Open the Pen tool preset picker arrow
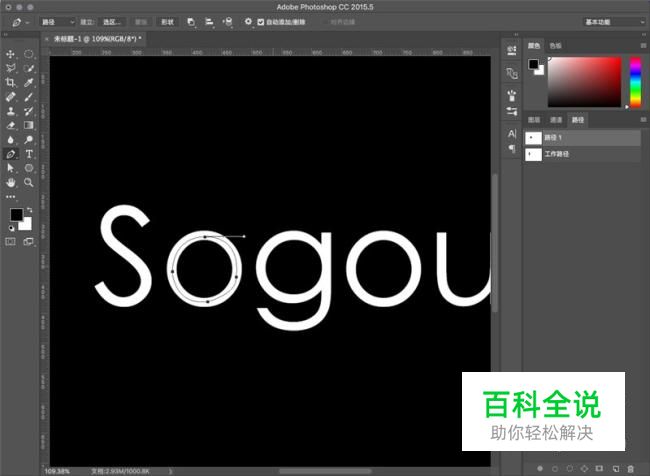Viewport: 650px width, 476px height. pos(27,22)
